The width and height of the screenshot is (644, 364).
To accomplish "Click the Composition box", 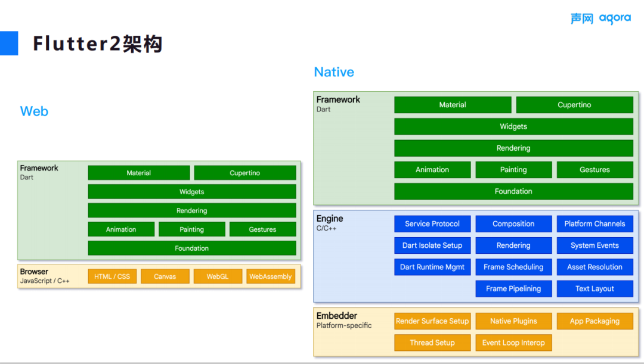I will (513, 223).
